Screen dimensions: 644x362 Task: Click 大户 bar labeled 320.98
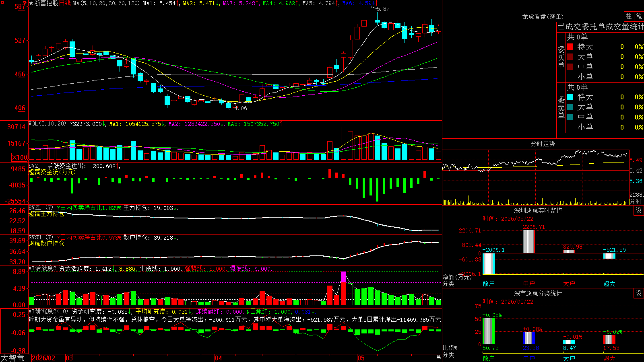point(569,251)
